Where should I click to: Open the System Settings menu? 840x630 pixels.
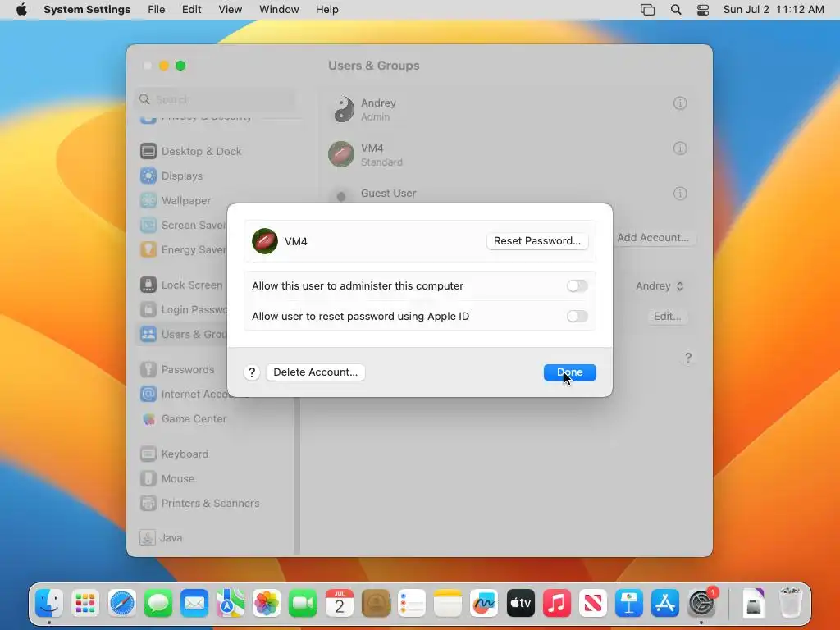point(87,10)
